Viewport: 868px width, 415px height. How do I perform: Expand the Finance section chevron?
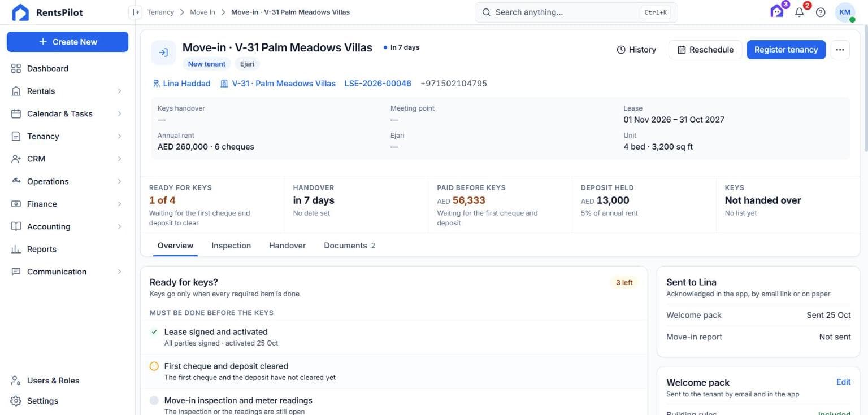[119, 204]
